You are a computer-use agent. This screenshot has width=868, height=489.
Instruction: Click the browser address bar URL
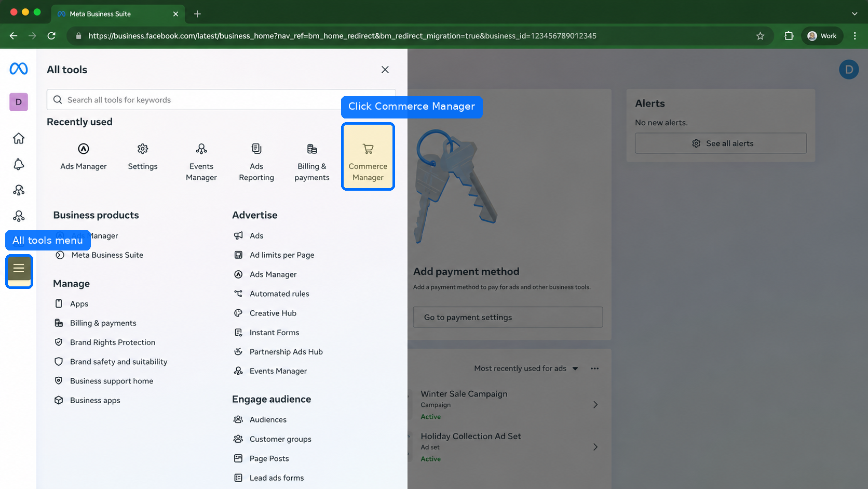click(342, 36)
